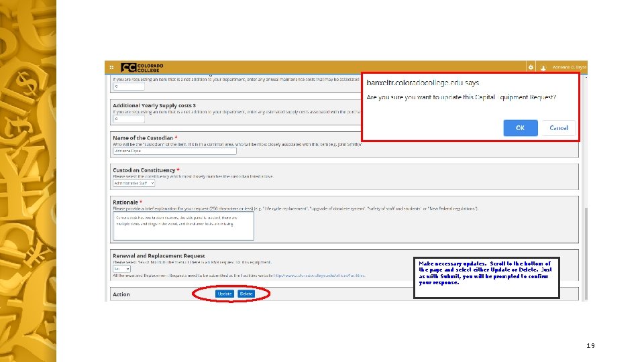The image size is (644, 362).
Task: Cancel the update confirmation dialog
Action: pos(559,128)
